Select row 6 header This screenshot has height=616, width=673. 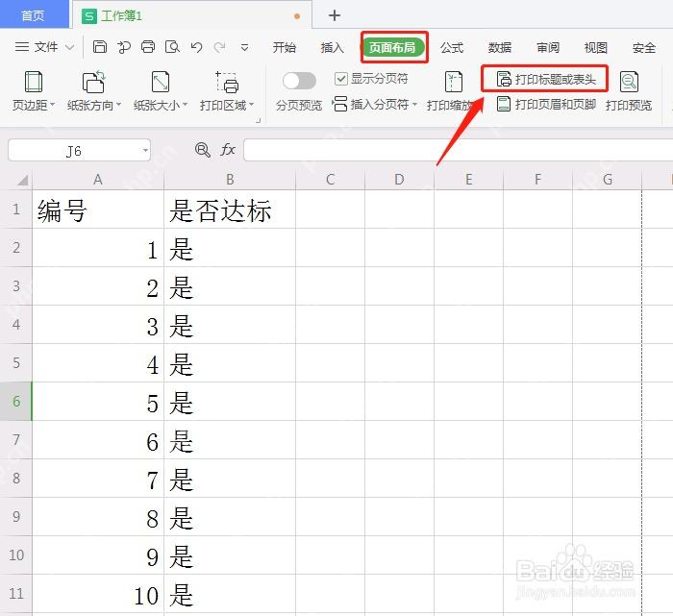coord(16,402)
